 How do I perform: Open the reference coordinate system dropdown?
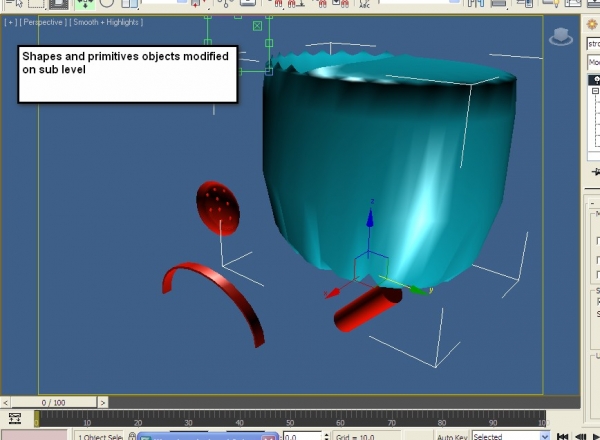[165, 2]
